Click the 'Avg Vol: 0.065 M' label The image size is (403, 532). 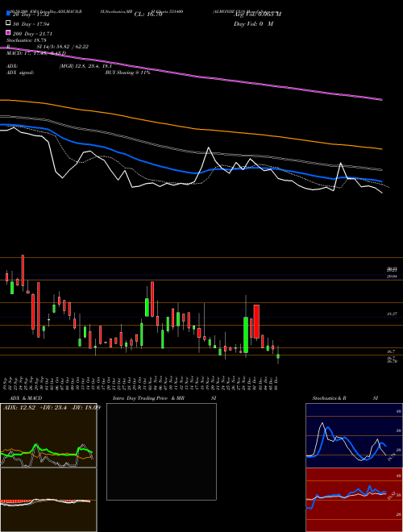click(257, 15)
